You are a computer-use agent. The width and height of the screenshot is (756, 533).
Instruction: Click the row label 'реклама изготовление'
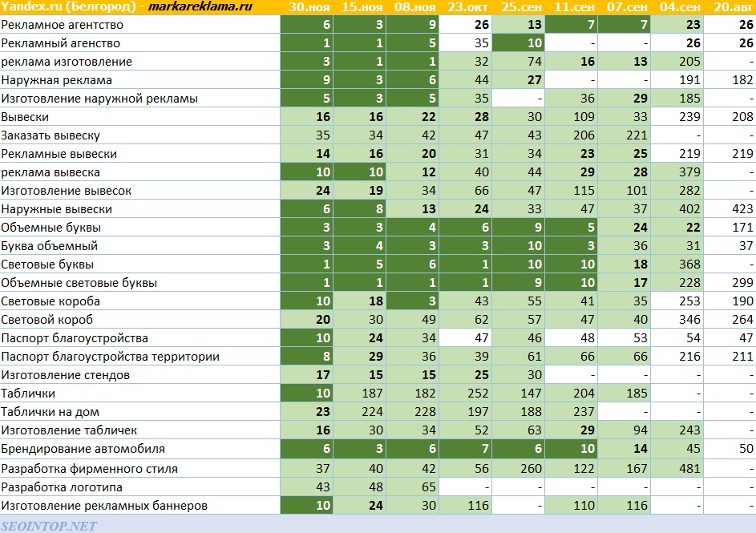pos(67,62)
